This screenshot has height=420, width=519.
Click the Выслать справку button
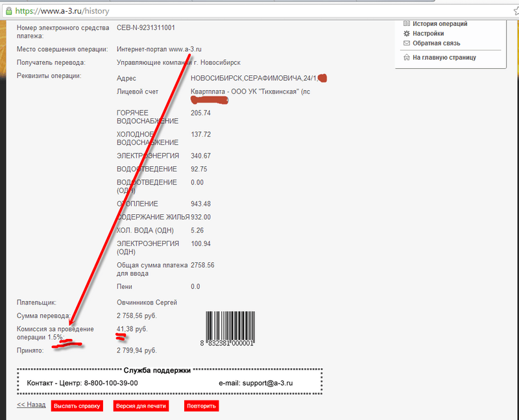click(x=77, y=406)
